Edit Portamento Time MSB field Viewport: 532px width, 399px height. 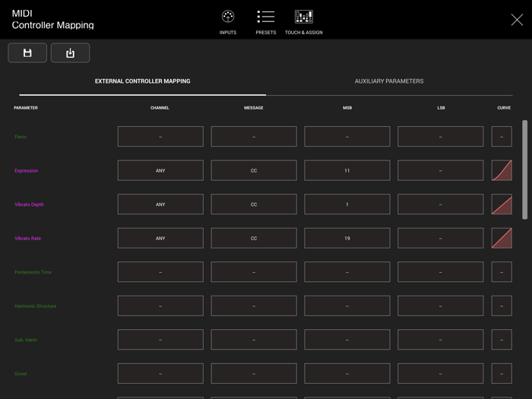tap(347, 272)
